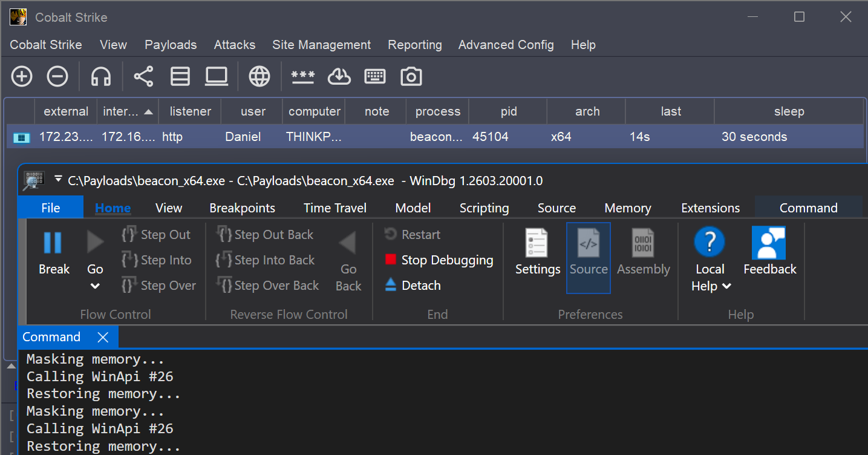Open the Breakpoints ribbon tab
The image size is (868, 455).
(x=242, y=208)
